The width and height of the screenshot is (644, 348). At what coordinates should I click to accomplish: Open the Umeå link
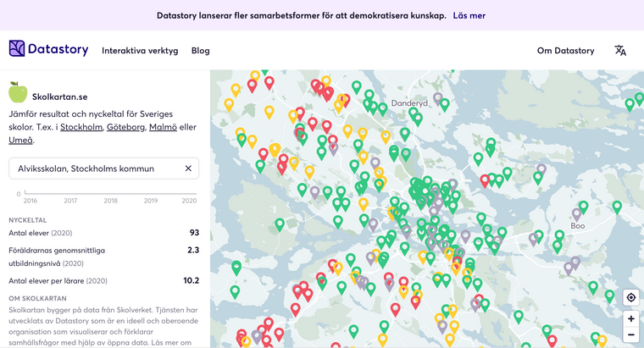click(21, 140)
